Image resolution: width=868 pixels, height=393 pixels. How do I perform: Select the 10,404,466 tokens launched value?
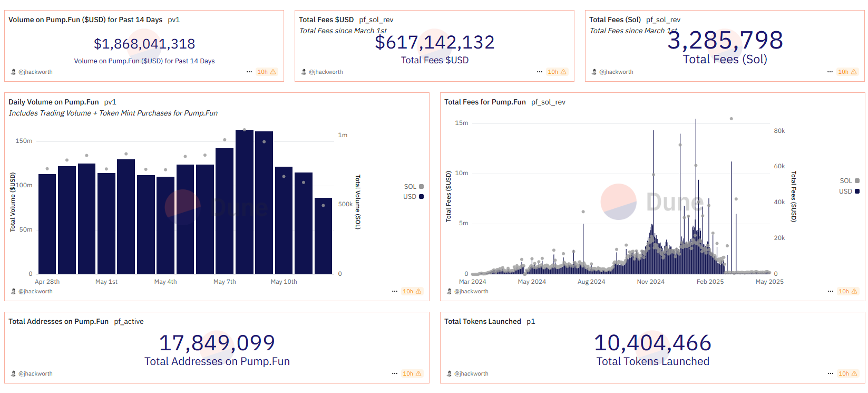point(653,343)
